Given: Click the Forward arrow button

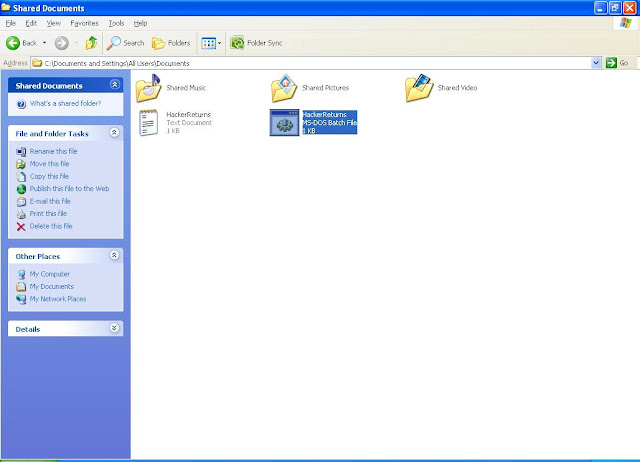Looking at the screenshot, I should (x=62, y=43).
